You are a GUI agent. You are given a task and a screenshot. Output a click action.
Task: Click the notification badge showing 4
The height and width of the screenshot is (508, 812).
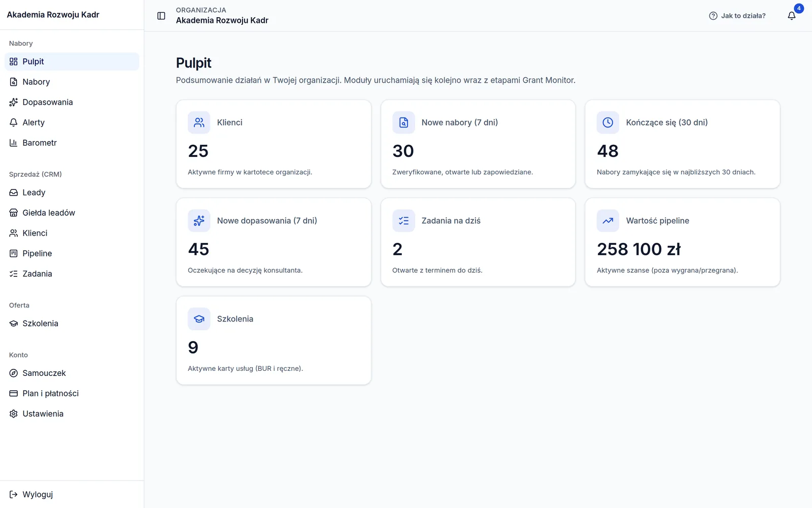tap(799, 8)
